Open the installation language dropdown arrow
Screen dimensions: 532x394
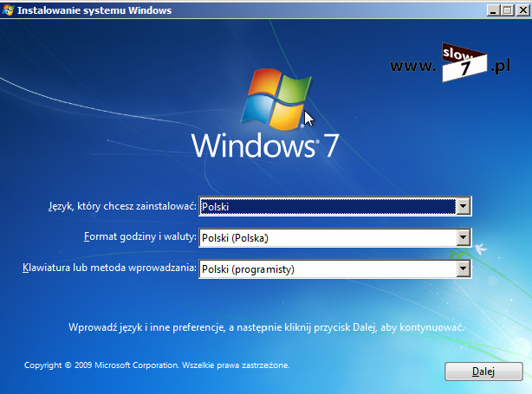464,206
